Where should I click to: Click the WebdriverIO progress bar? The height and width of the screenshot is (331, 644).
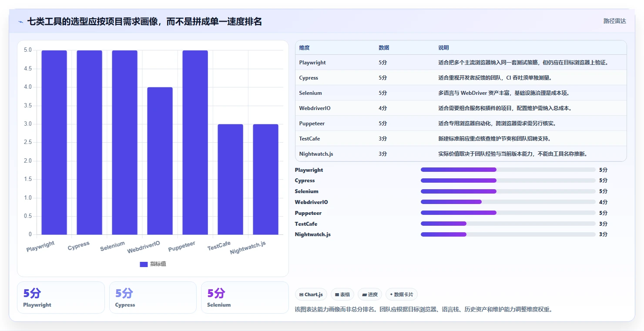click(508, 202)
